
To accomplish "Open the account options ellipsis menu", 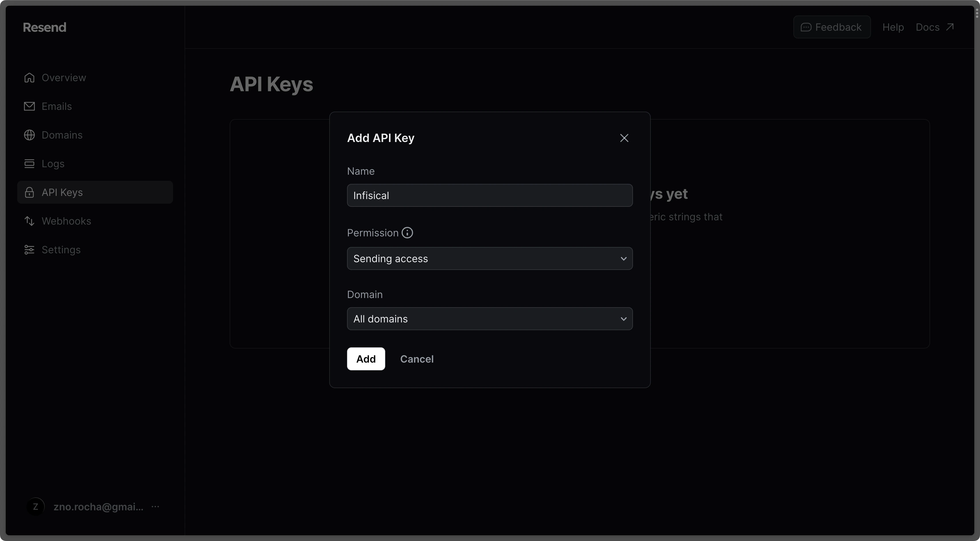I will 156,506.
